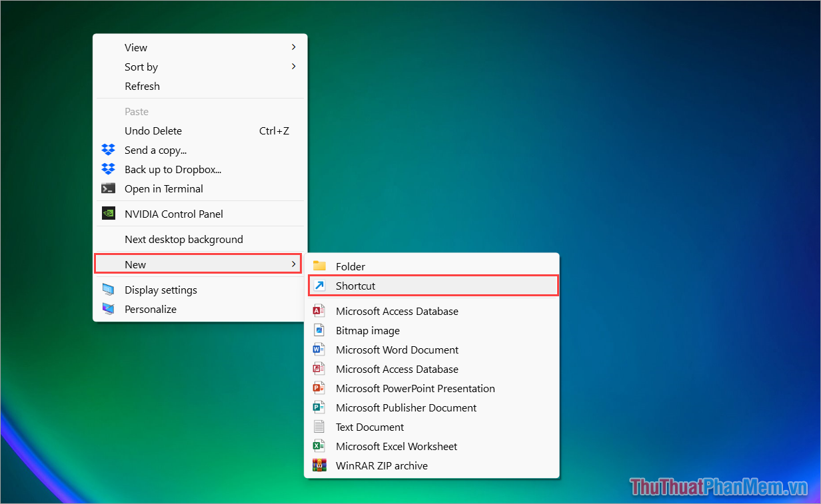Select Next desktop background
This screenshot has width=821, height=504.
184,239
